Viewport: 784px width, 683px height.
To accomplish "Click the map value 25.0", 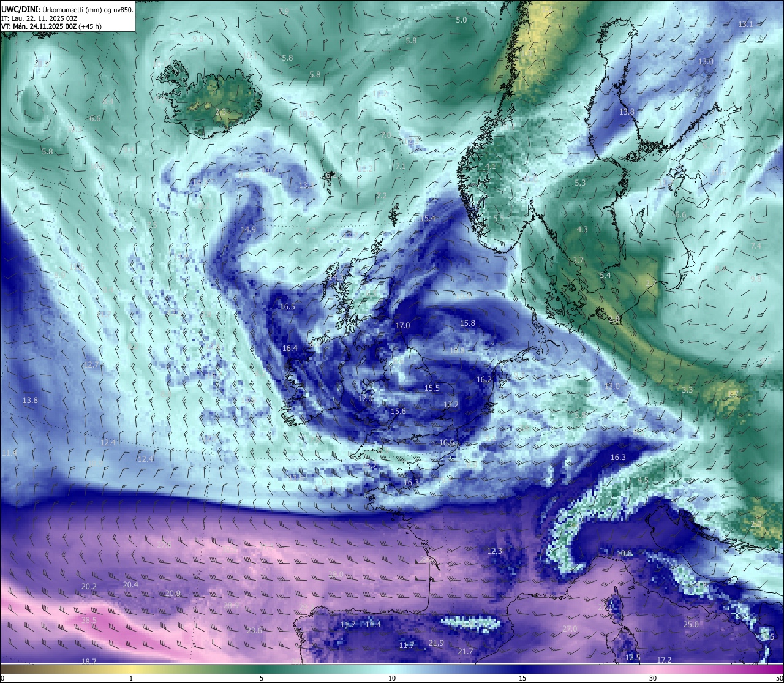I will pos(691,624).
